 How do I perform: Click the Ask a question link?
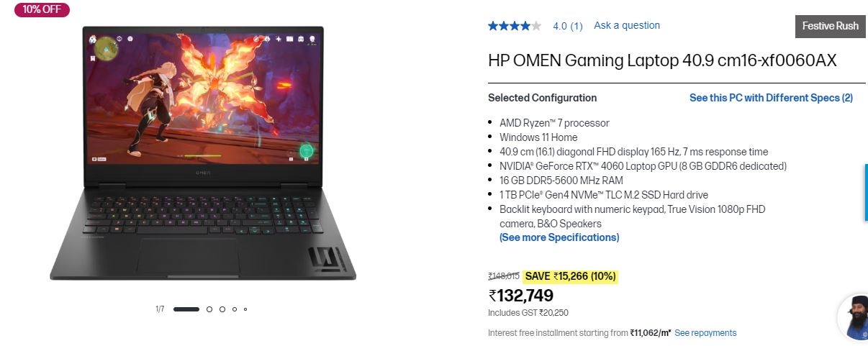pyautogui.click(x=627, y=25)
